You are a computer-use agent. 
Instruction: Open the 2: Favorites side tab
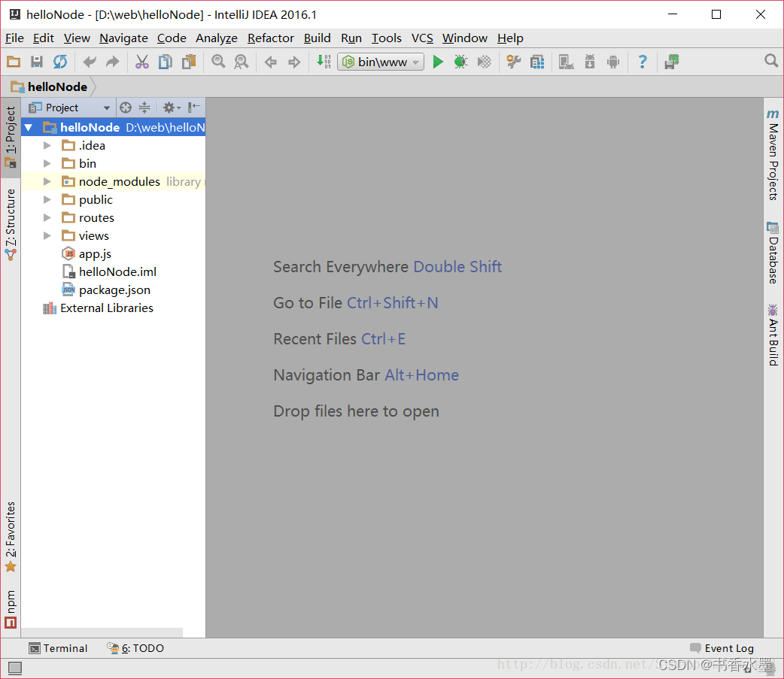11,537
